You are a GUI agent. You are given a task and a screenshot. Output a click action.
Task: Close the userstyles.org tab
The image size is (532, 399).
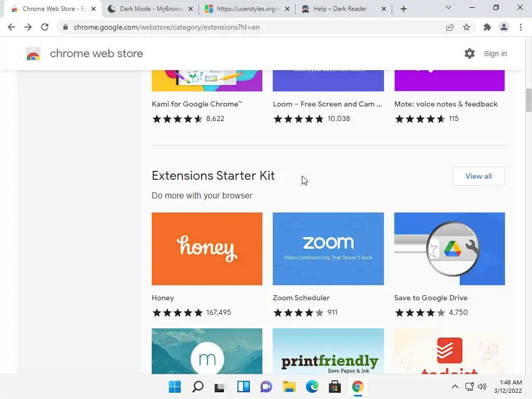pos(287,9)
